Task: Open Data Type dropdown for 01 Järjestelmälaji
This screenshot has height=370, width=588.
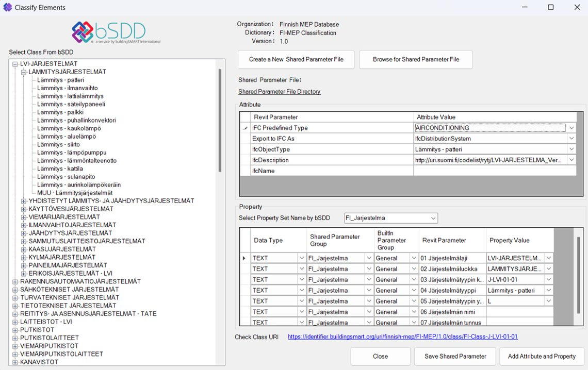Action: [x=302, y=258]
